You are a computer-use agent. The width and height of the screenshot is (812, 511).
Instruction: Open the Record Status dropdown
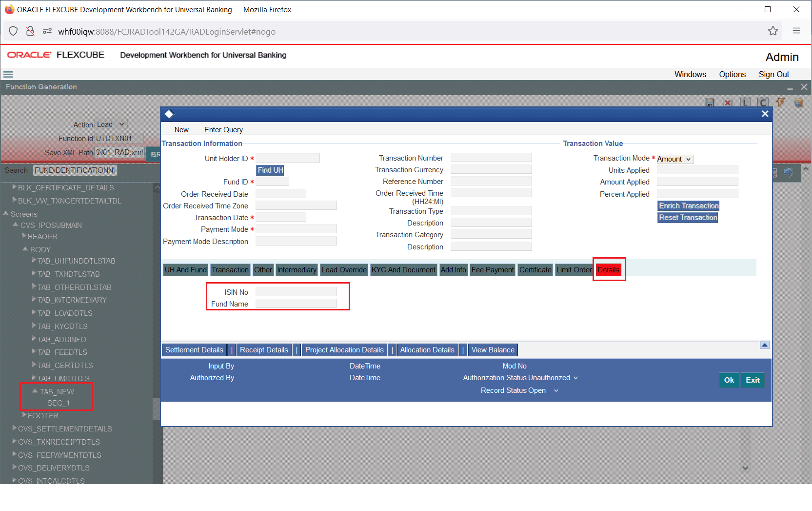click(x=556, y=390)
